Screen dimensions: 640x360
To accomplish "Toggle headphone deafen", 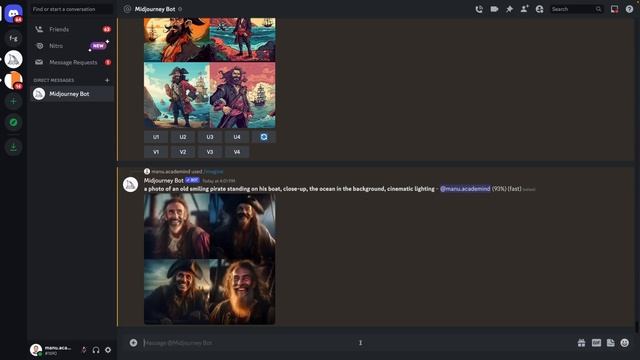I will click(x=96, y=350).
